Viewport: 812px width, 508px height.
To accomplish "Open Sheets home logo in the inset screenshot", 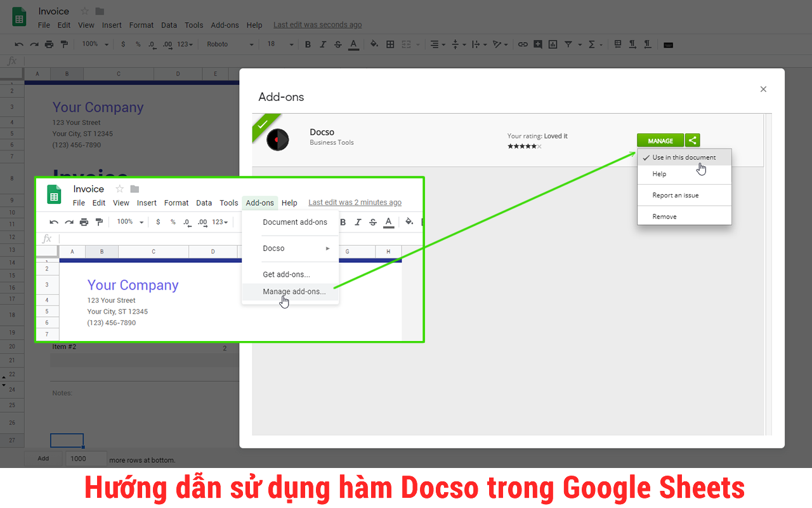I will [x=54, y=194].
